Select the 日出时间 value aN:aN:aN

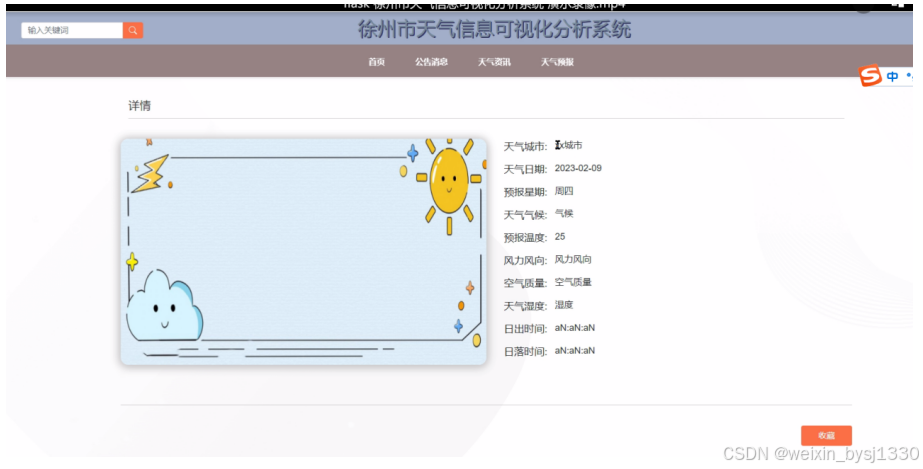pyautogui.click(x=575, y=328)
